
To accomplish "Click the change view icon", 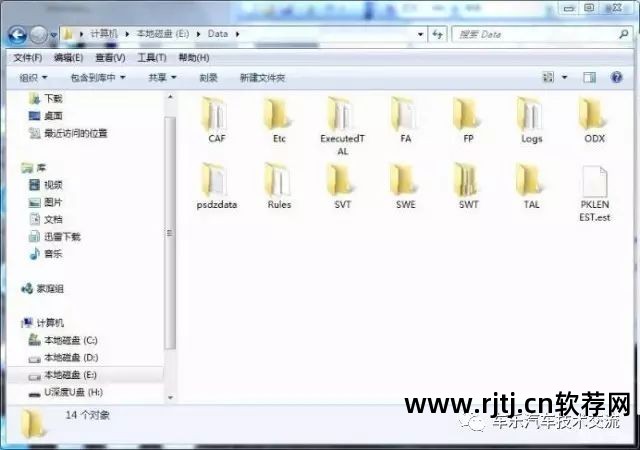I will [548, 77].
